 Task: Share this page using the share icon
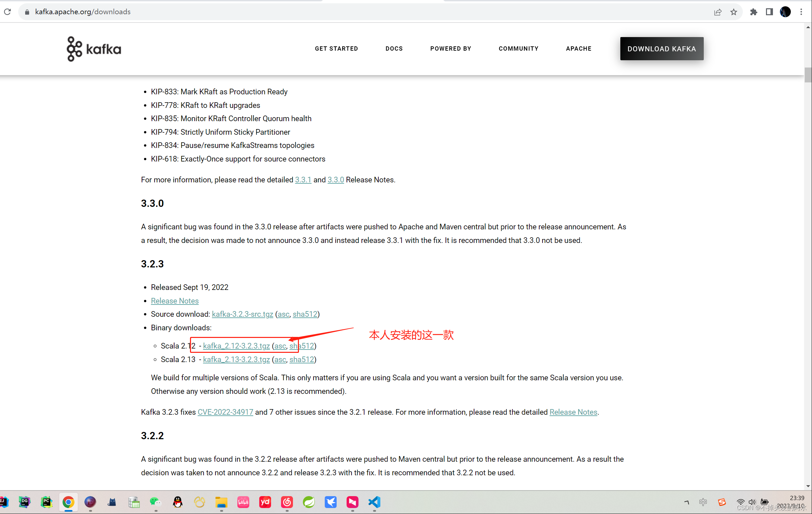(x=718, y=12)
